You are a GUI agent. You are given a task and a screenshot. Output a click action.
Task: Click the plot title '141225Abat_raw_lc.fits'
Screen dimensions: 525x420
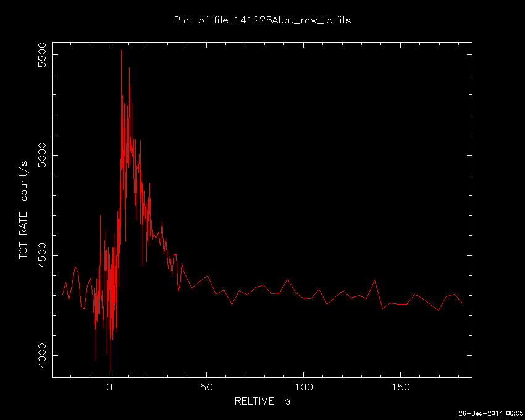pos(293,20)
